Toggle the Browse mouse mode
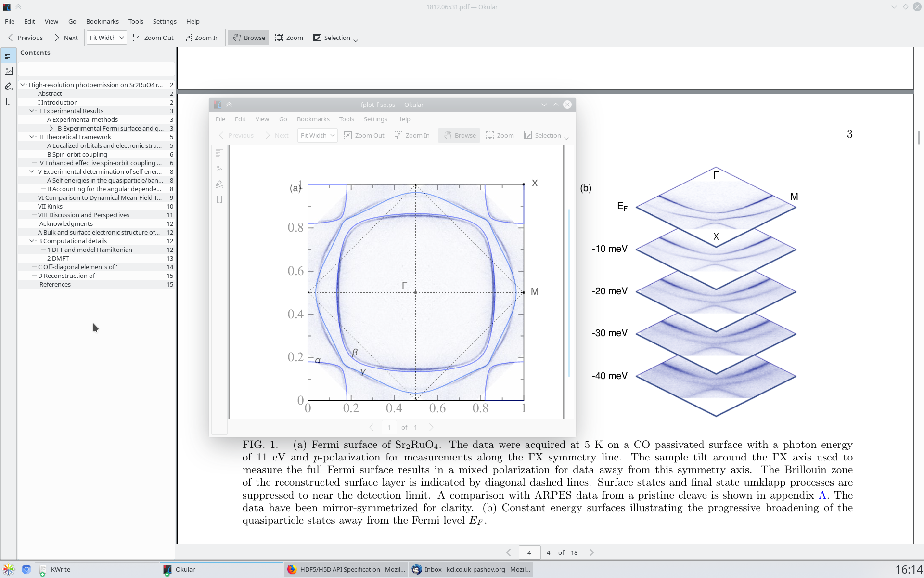 248,38
